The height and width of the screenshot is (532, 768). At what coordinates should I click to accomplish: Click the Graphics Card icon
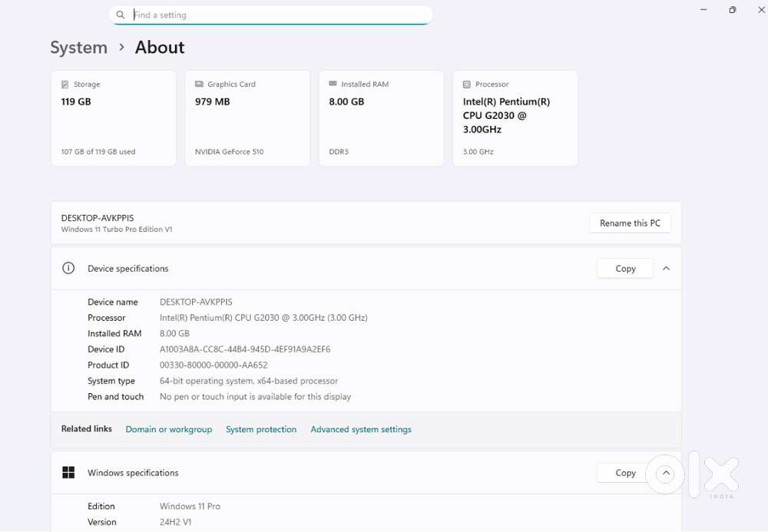199,84
